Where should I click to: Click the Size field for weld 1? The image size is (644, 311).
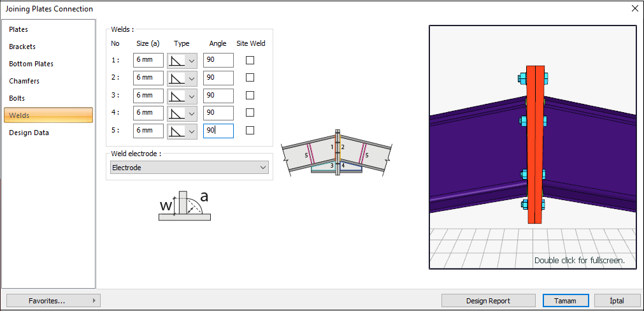pos(148,60)
